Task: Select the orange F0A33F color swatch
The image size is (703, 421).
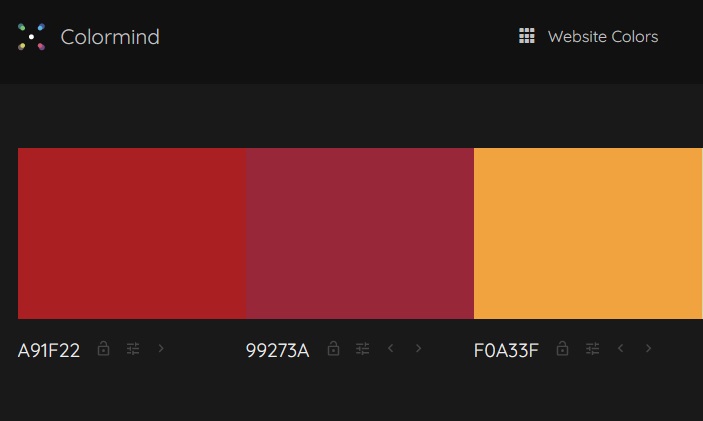Action: [588, 234]
